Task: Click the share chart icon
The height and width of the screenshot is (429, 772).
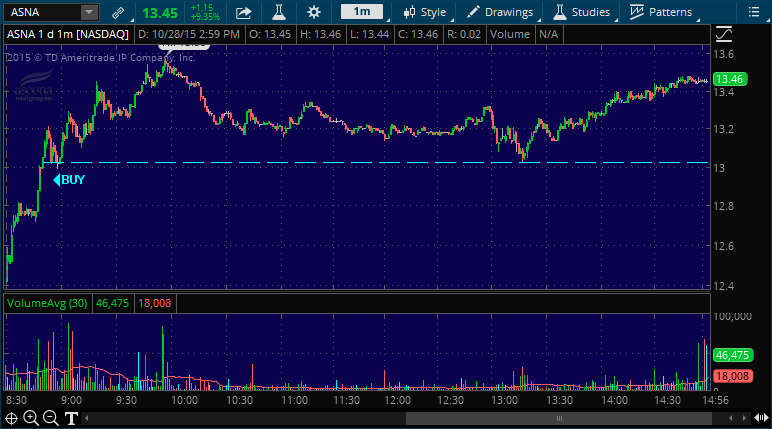Action: [x=243, y=12]
